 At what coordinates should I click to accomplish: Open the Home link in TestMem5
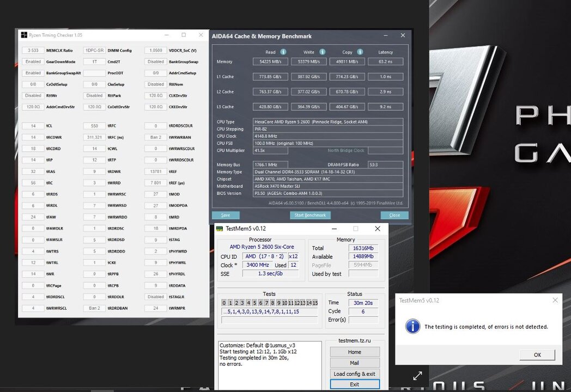(x=354, y=352)
